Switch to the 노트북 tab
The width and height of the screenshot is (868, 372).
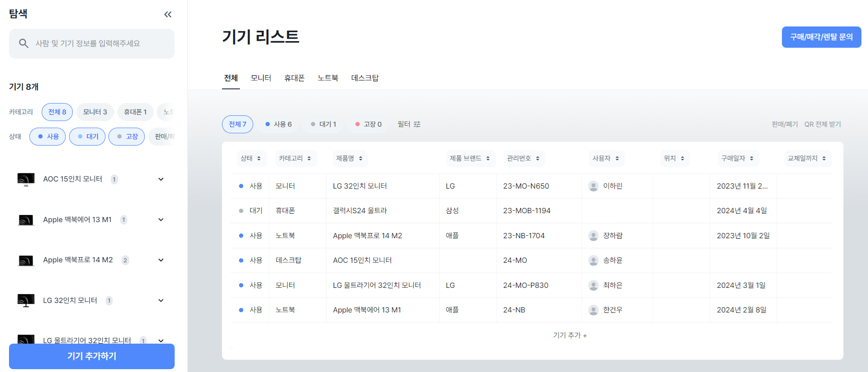point(328,78)
